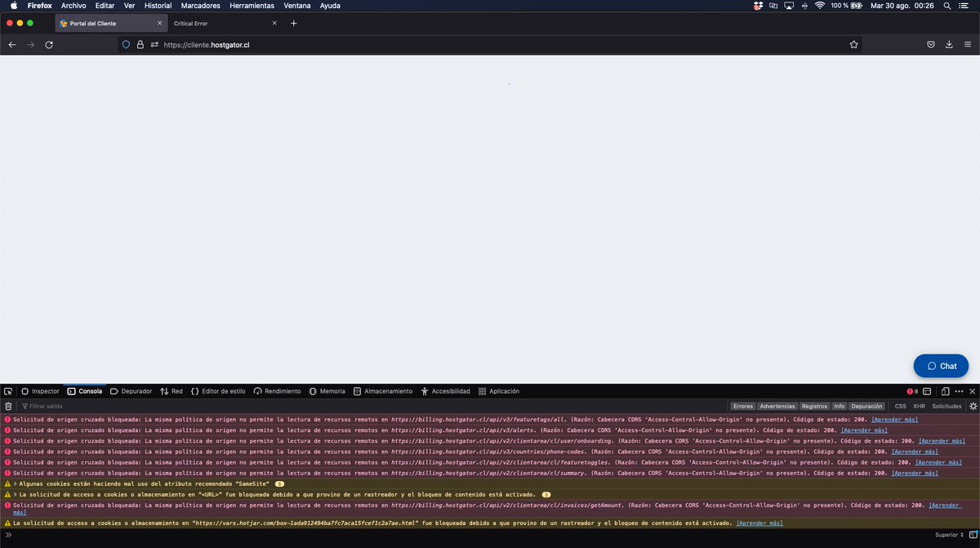Switch to the Inspector tab
The width and height of the screenshot is (980, 548).
click(40, 391)
